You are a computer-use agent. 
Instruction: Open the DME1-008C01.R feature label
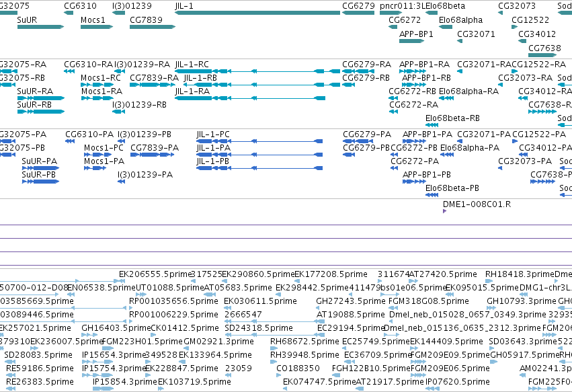(477, 204)
